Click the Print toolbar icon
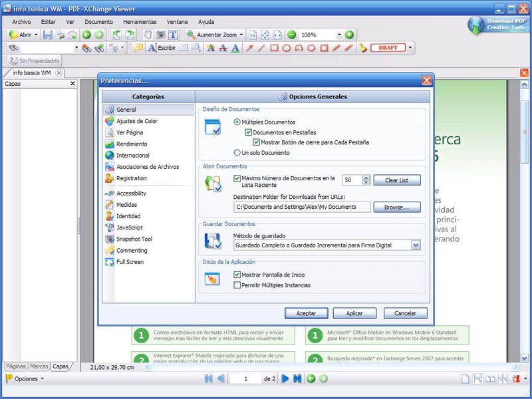This screenshot has width=532, height=399. 60,35
